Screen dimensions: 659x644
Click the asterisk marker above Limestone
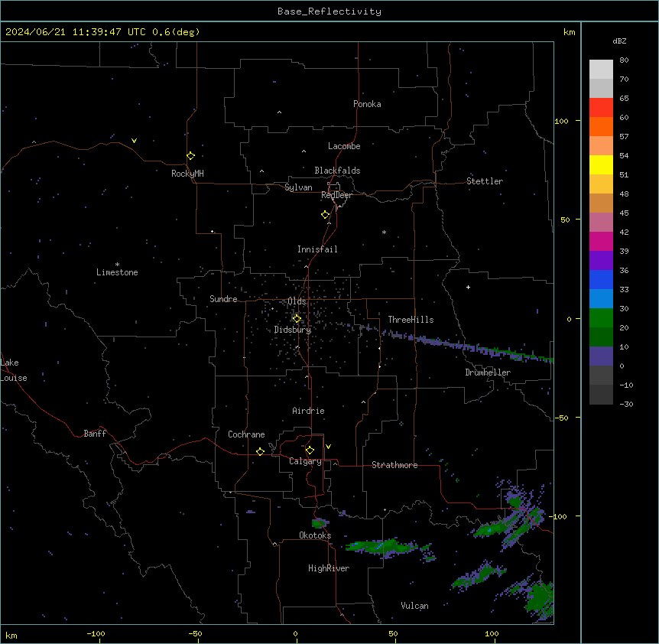coord(117,265)
